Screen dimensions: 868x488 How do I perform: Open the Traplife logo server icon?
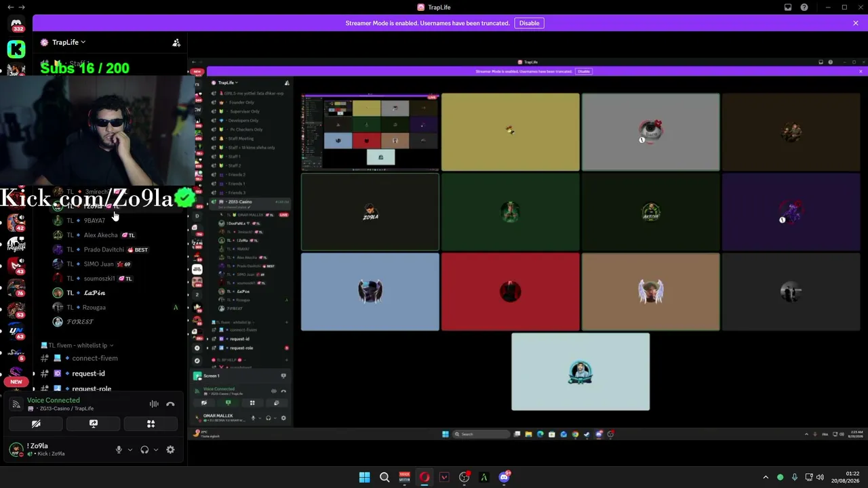click(16, 244)
